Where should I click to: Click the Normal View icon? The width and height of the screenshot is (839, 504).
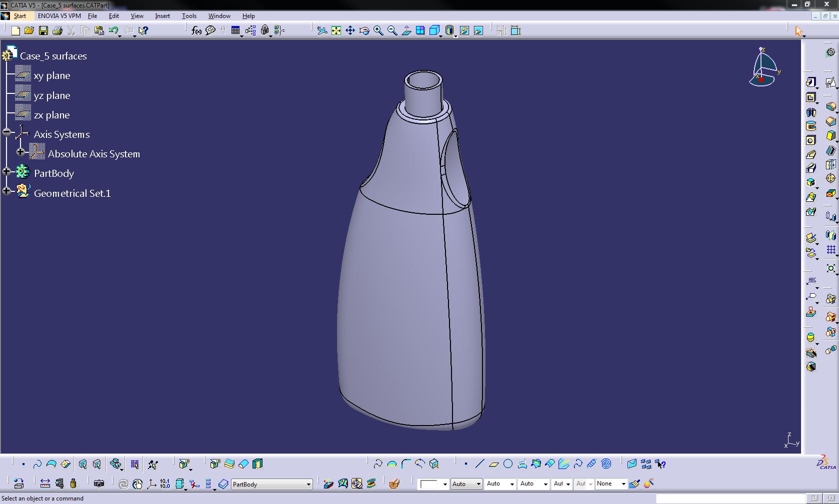(x=406, y=31)
